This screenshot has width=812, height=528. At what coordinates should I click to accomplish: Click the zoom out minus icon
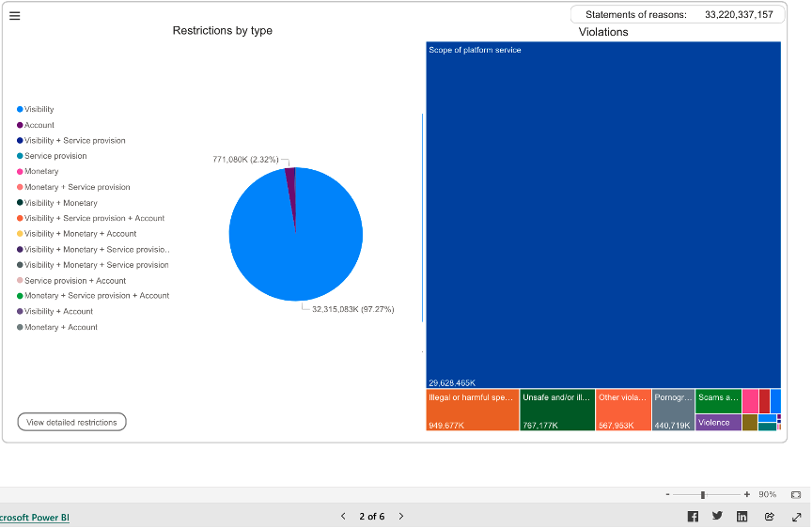pyautogui.click(x=667, y=494)
